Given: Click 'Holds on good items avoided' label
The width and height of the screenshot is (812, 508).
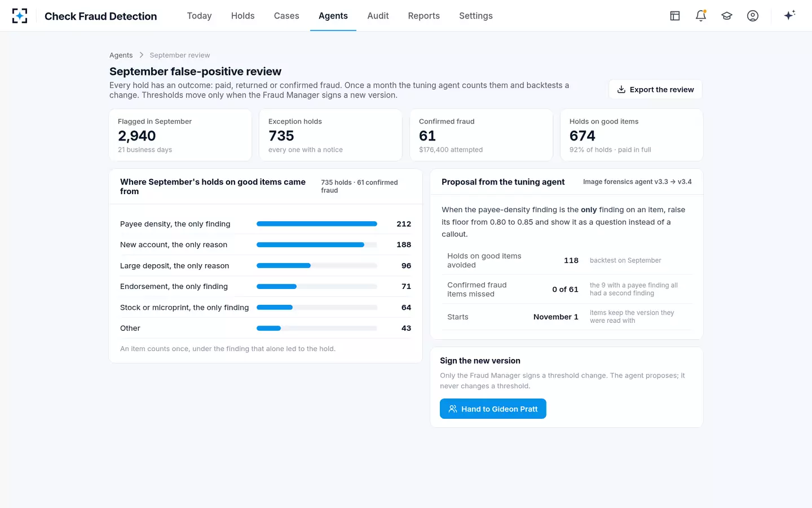Looking at the screenshot, I should tap(484, 260).
